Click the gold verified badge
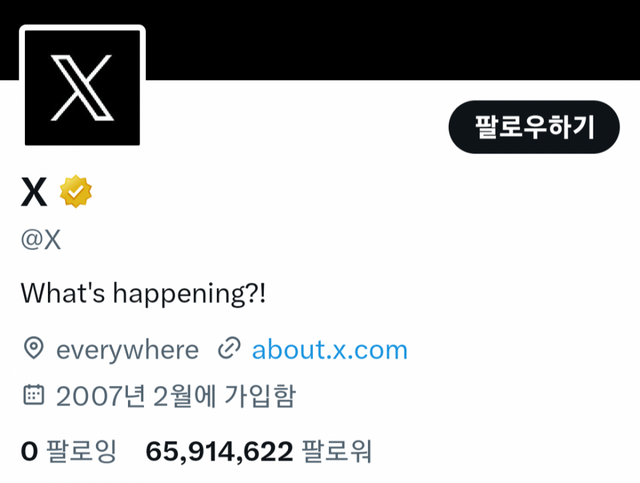Viewport: 640px width, 483px height. pos(76,191)
